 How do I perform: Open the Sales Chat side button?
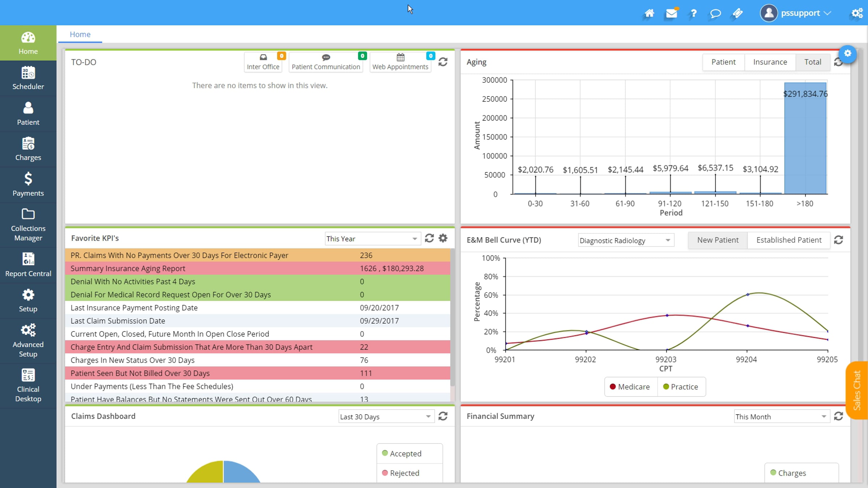857,390
